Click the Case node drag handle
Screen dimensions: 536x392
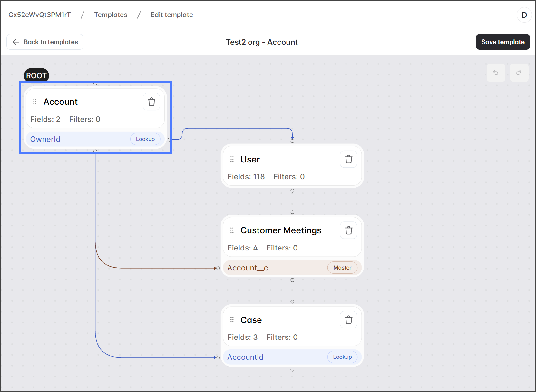232,320
